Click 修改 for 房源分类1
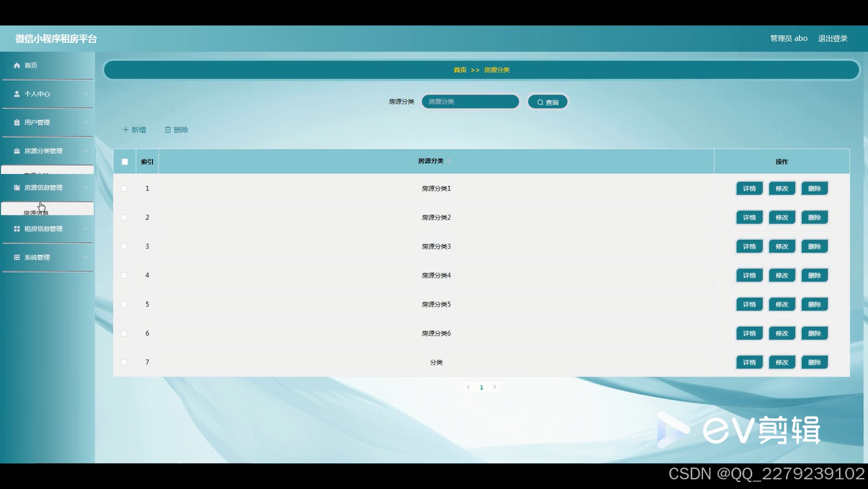This screenshot has width=868, height=489. pyautogui.click(x=782, y=188)
